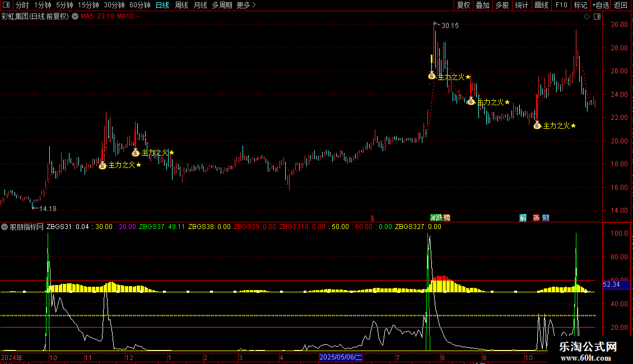The image size is (633, 364).
Task: Open the 多周期 multi-period view
Action: [222, 5]
